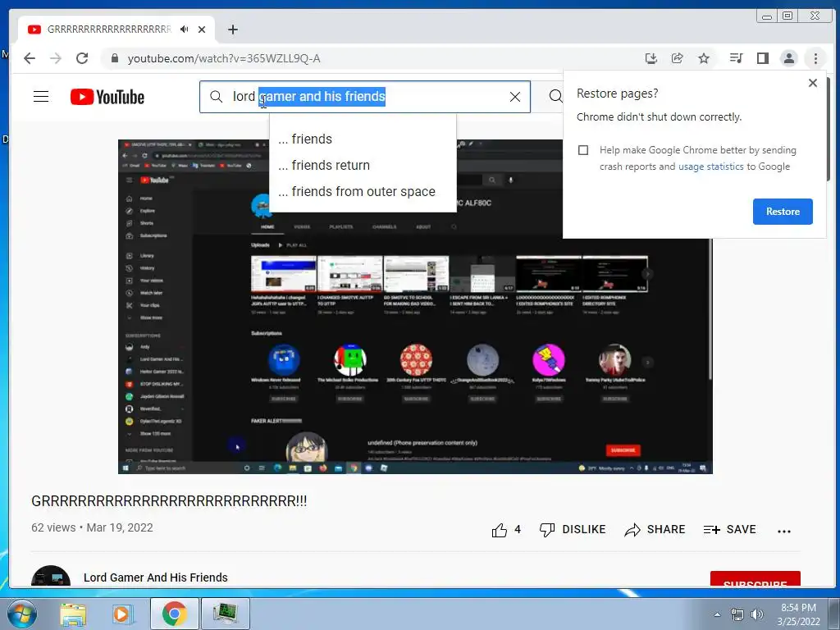Screen dimensions: 840x630
Task: Share this page from address bar
Action: 677,58
